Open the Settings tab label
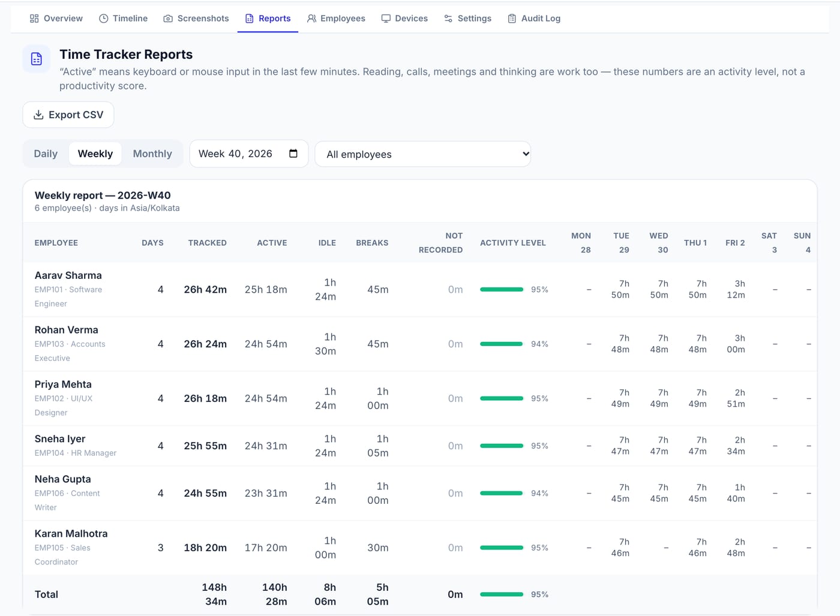The height and width of the screenshot is (616, 840). [475, 19]
